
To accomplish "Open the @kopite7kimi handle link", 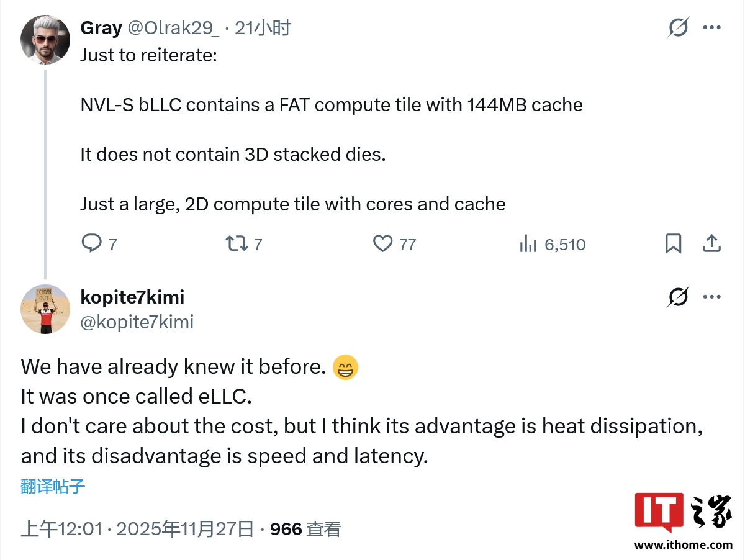I will pos(137,322).
